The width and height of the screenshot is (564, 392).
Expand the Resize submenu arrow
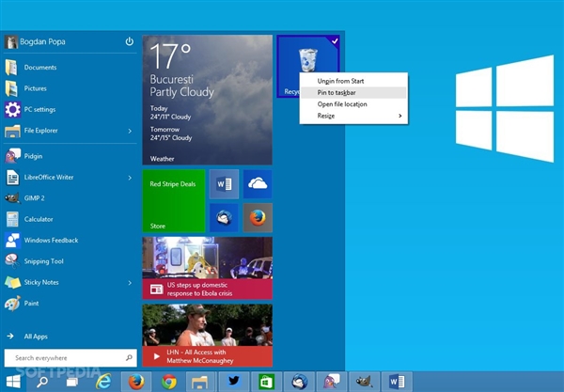pyautogui.click(x=400, y=116)
